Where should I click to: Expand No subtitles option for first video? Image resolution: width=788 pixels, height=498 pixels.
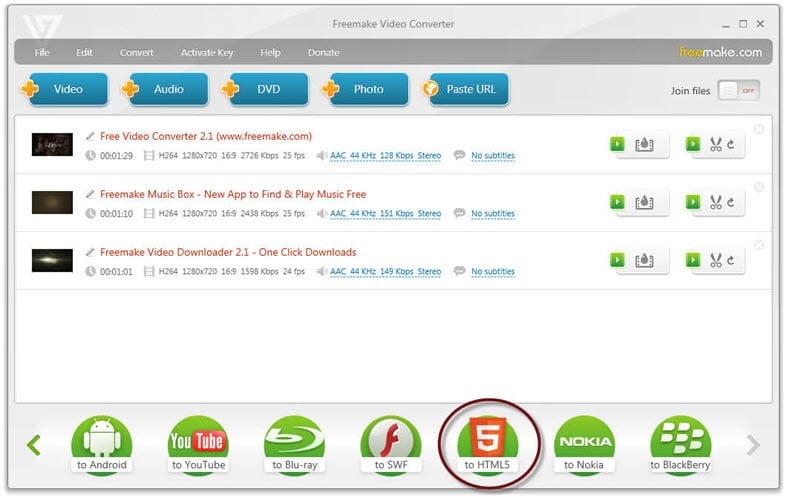tap(492, 156)
